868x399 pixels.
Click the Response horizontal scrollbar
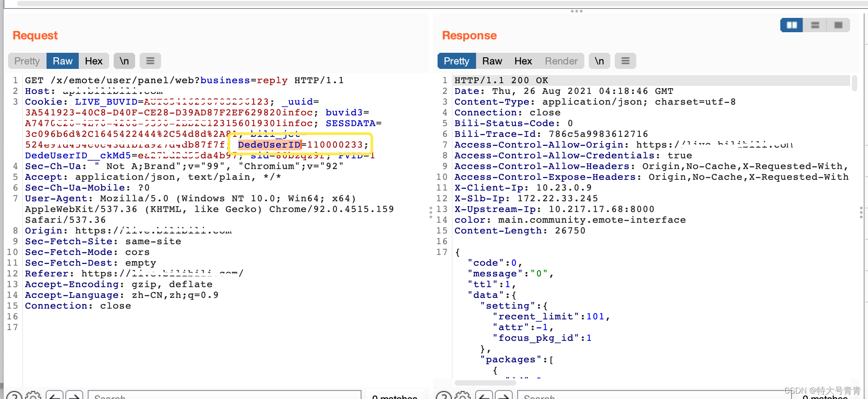coord(485,383)
